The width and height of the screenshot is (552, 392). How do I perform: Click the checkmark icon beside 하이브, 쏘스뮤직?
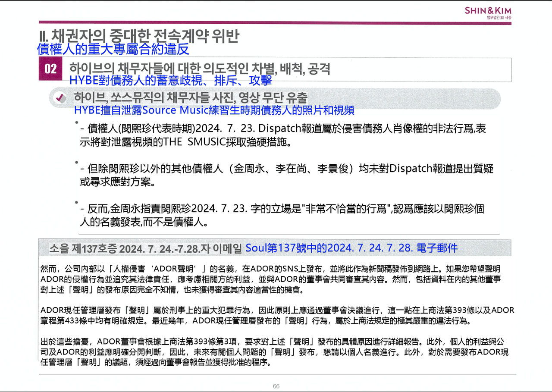[x=59, y=98]
